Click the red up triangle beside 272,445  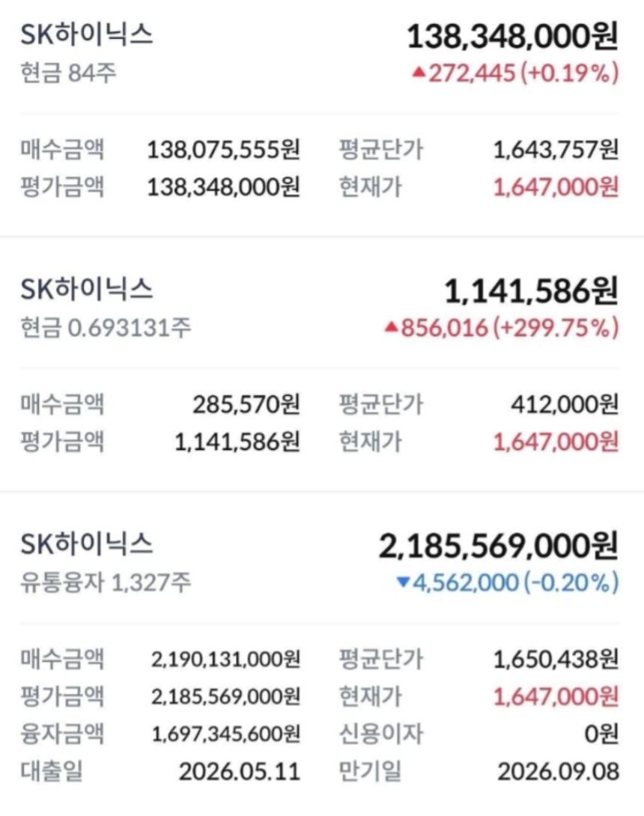click(x=419, y=73)
